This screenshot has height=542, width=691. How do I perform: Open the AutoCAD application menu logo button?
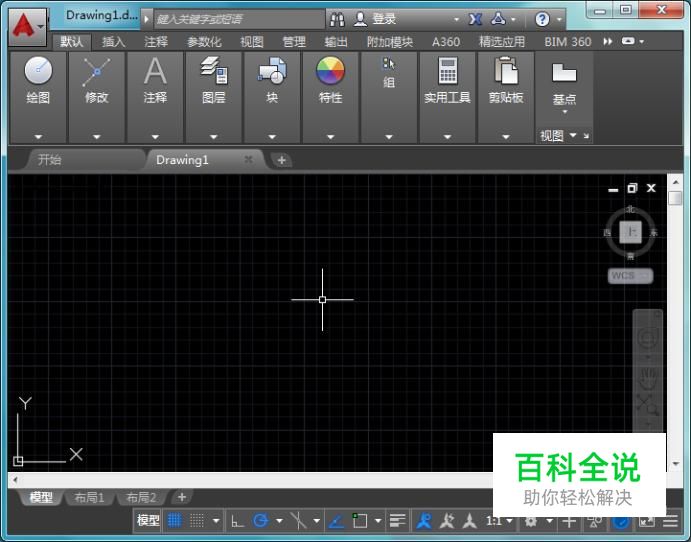pos(27,26)
